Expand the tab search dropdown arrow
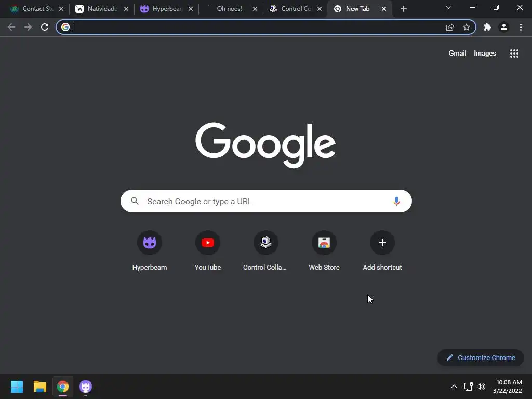 pyautogui.click(x=448, y=7)
